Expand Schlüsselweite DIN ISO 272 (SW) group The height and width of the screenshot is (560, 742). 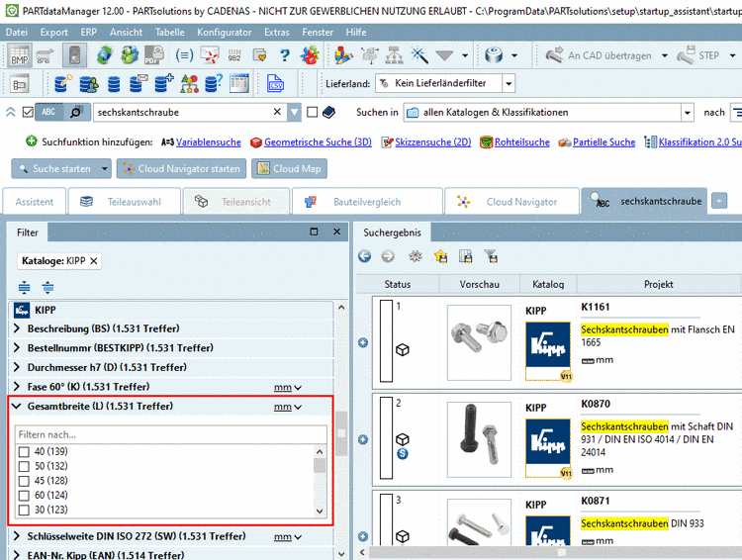pos(17,536)
